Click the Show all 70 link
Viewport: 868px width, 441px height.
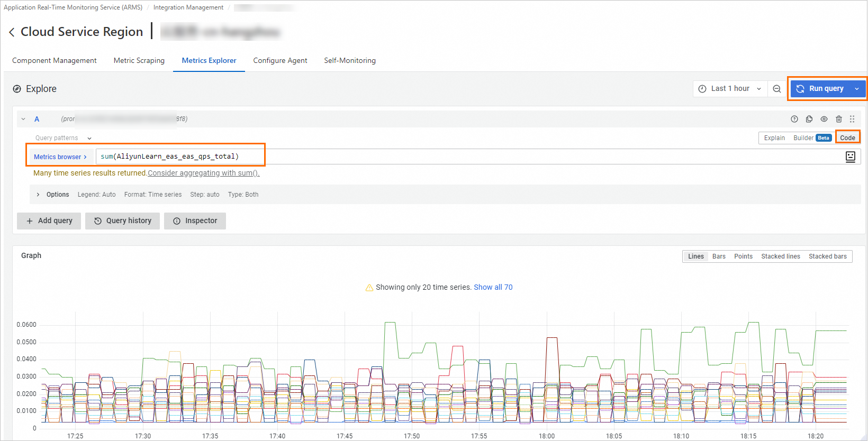(493, 288)
